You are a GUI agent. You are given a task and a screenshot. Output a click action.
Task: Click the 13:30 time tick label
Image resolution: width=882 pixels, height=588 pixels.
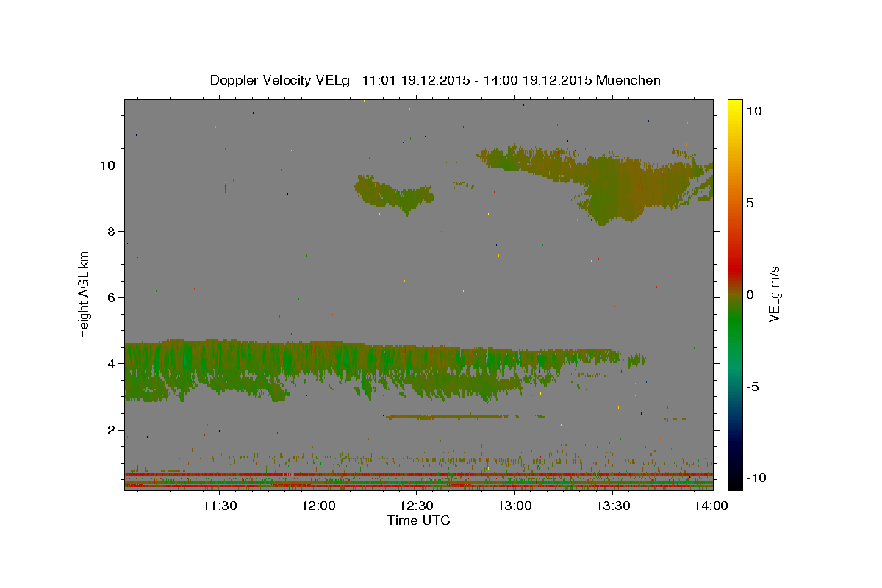[x=612, y=506]
